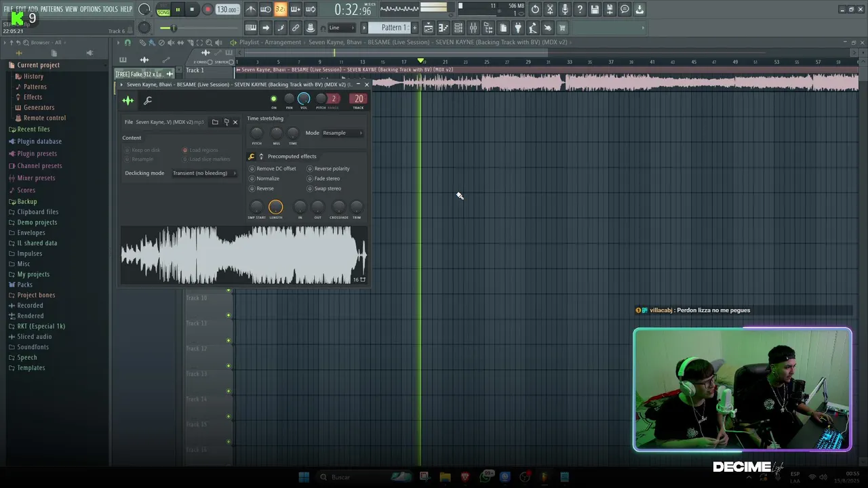Open the time stretching Mode Resample dropdown
The width and height of the screenshot is (868, 488).
pos(342,133)
